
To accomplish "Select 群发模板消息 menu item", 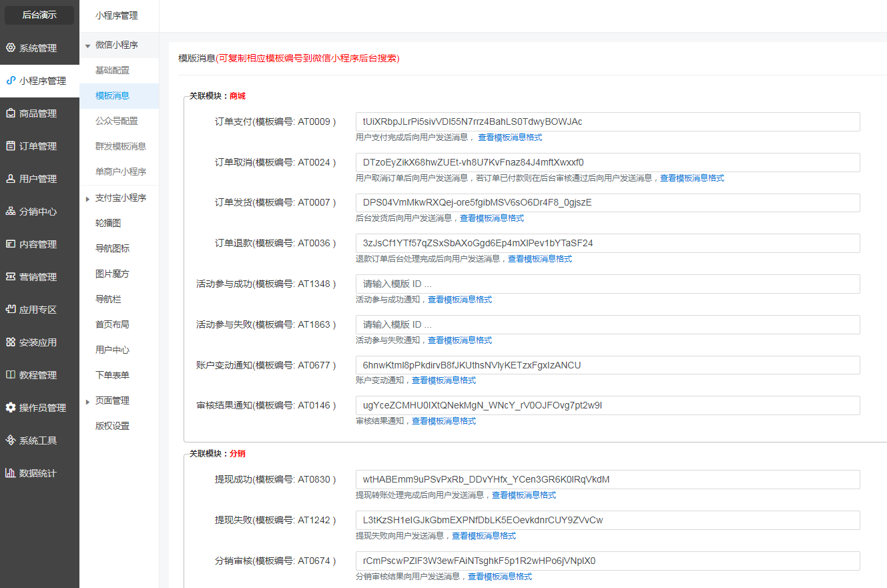I will coord(121,146).
